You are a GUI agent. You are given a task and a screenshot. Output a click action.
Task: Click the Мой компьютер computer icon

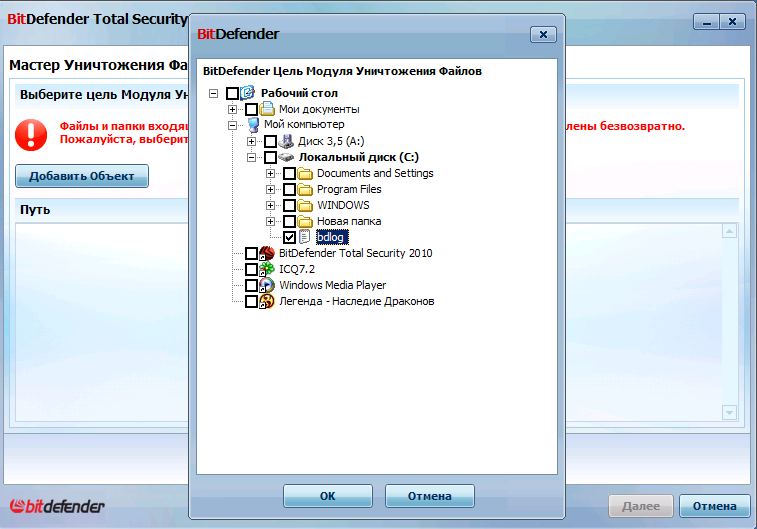[253, 125]
